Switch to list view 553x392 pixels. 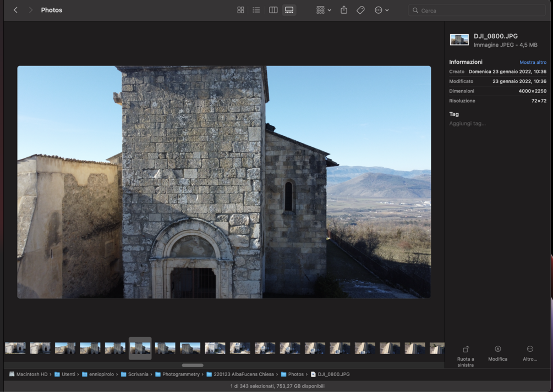point(256,10)
